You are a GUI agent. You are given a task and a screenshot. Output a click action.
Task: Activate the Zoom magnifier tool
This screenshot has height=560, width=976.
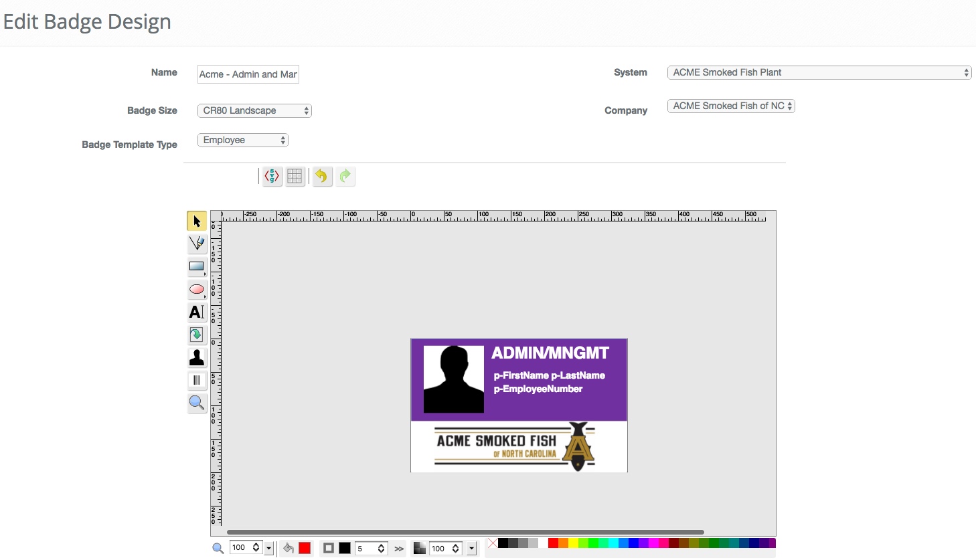click(x=197, y=403)
